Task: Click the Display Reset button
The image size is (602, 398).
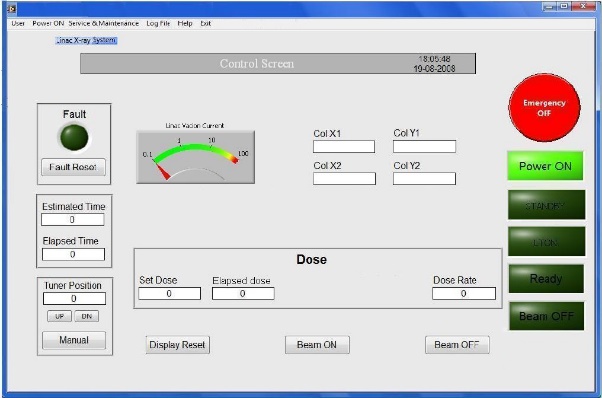Action: (x=177, y=345)
